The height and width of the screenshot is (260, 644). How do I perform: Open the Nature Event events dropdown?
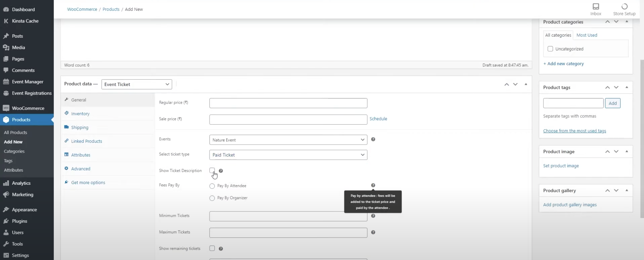click(x=288, y=140)
